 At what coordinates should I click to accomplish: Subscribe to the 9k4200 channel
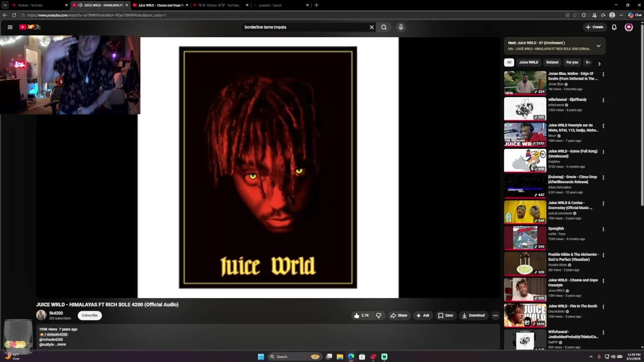point(90,315)
